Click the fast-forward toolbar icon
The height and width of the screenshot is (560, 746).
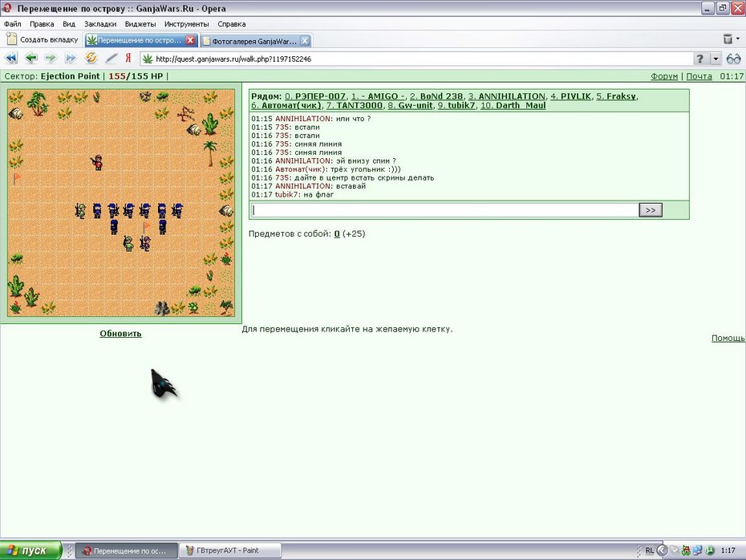point(71,58)
